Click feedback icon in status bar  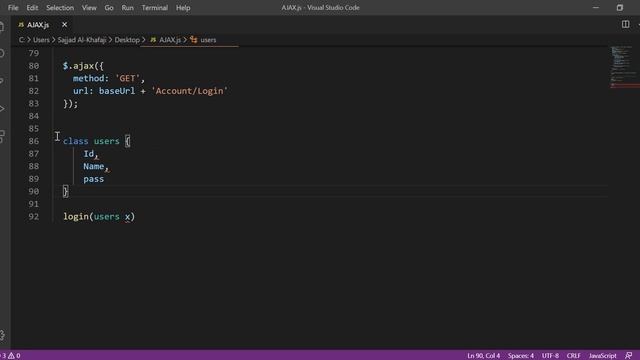coord(629,356)
